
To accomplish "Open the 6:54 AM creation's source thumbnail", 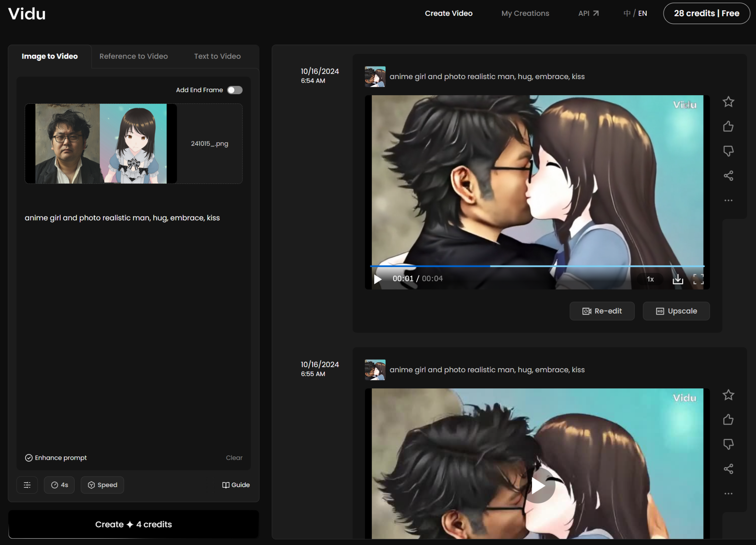I will [375, 76].
